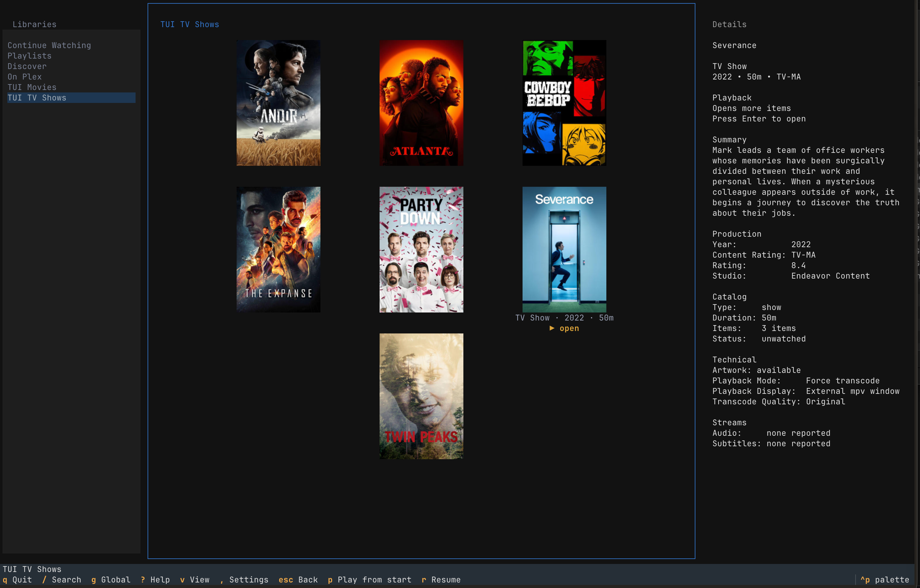Click the 'Opens more items' text
920x588 pixels.
click(751, 108)
